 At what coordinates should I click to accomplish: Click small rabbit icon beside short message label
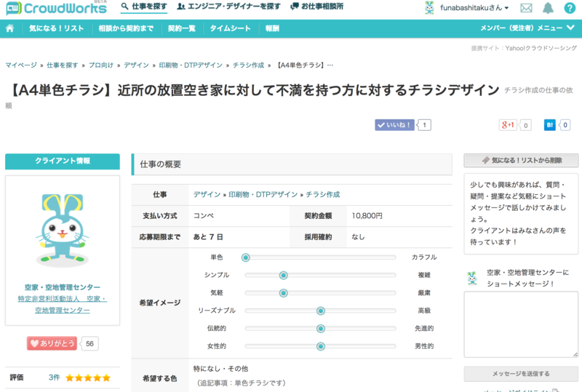tap(472, 278)
